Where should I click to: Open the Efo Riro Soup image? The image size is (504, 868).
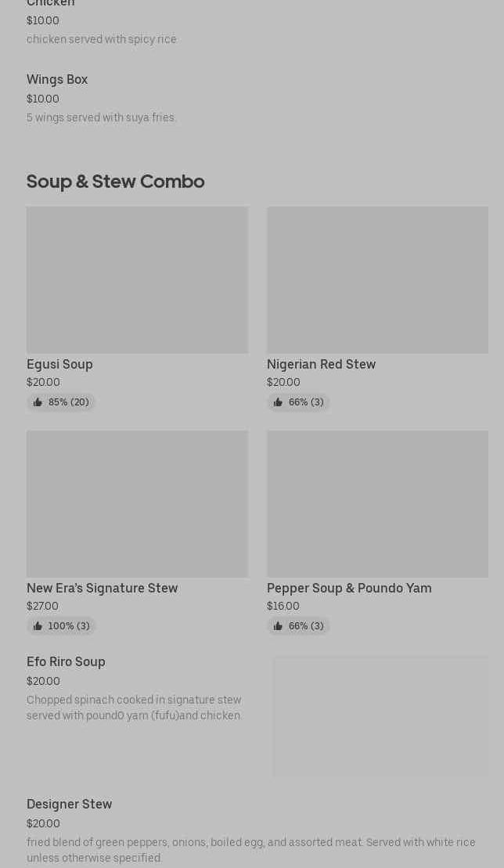click(380, 716)
